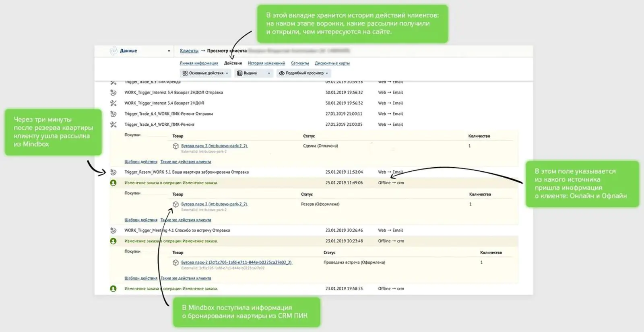Click icon beside WORK_Trigger_Interest 3.4 Возврат 2НДФЛ Отправка
Screen dimensions: 644x332
coord(114,93)
